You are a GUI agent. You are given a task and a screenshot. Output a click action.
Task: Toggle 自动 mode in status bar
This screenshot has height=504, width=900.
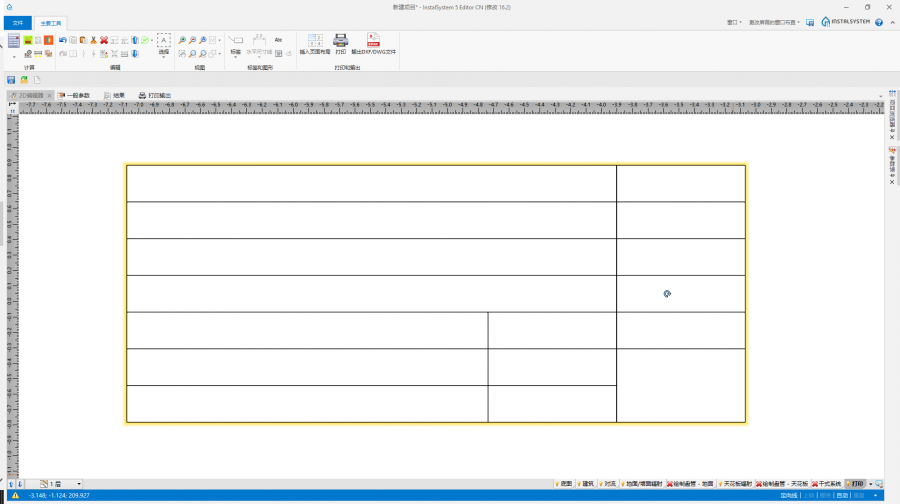pos(841,495)
